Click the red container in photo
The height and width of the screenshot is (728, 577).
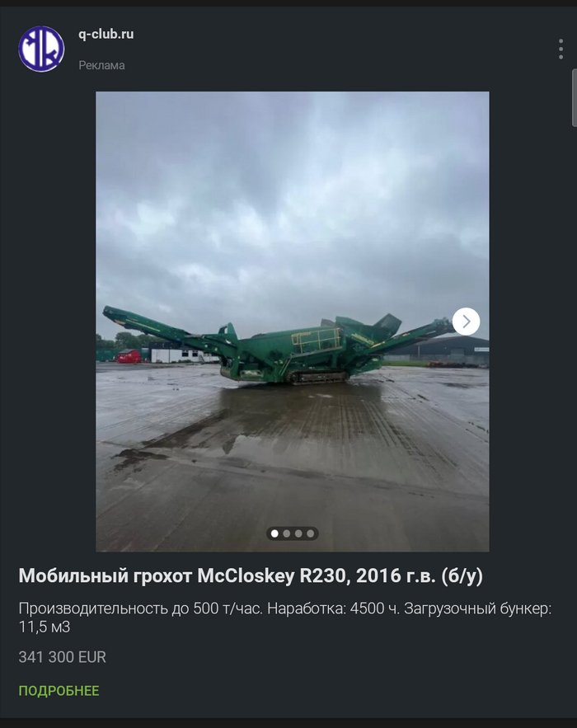[129, 356]
